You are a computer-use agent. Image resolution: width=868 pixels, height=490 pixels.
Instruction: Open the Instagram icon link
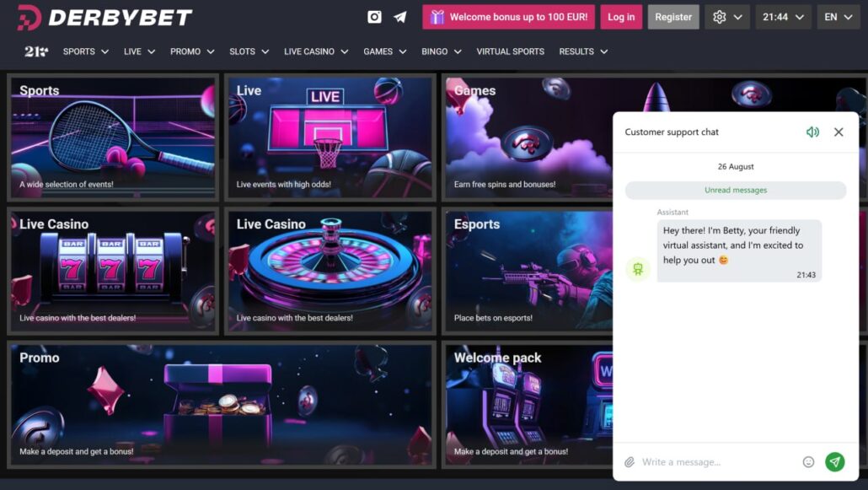tap(374, 17)
